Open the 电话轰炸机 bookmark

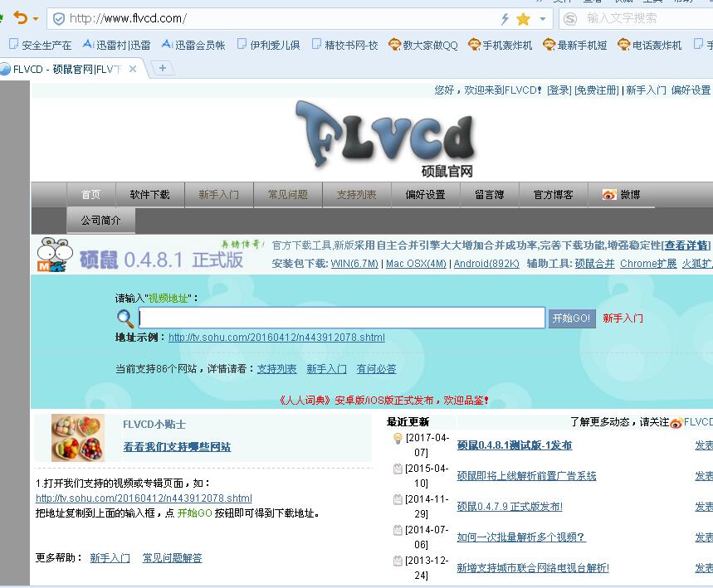click(x=650, y=45)
